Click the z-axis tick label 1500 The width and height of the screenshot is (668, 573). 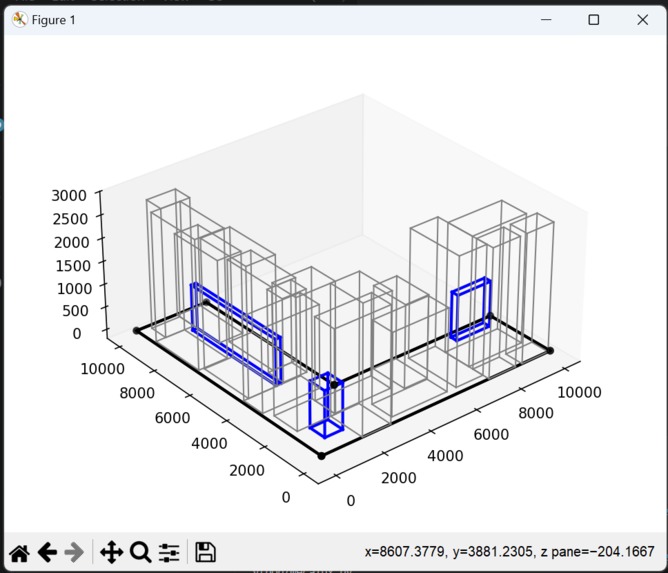tap(73, 266)
